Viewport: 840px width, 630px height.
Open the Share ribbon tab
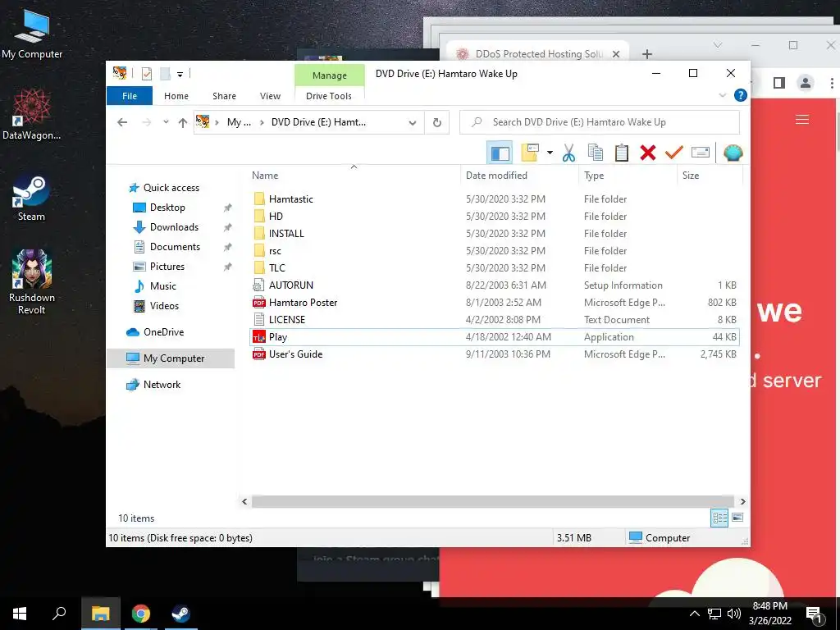click(x=224, y=96)
